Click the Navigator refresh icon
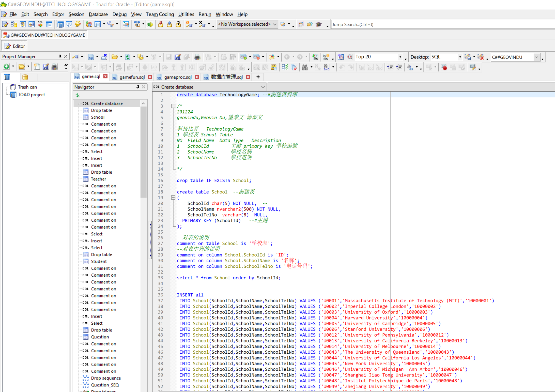This screenshot has width=555, height=392. click(x=77, y=95)
